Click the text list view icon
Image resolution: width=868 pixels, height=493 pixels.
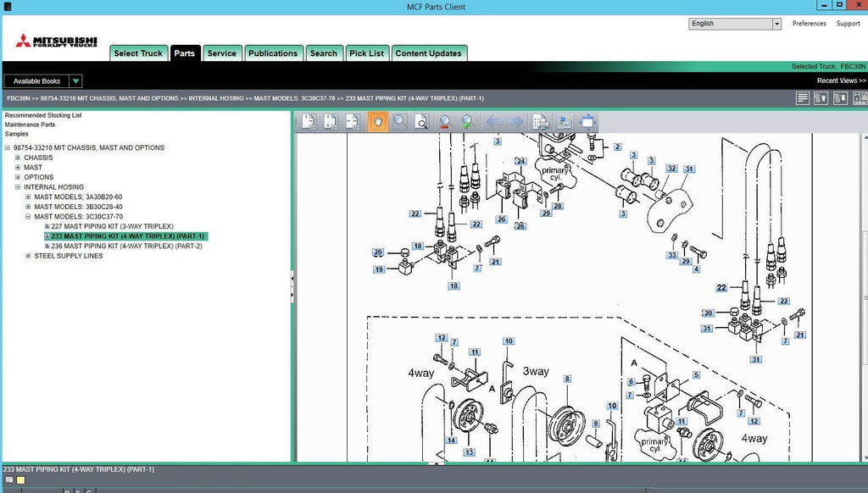pos(802,98)
